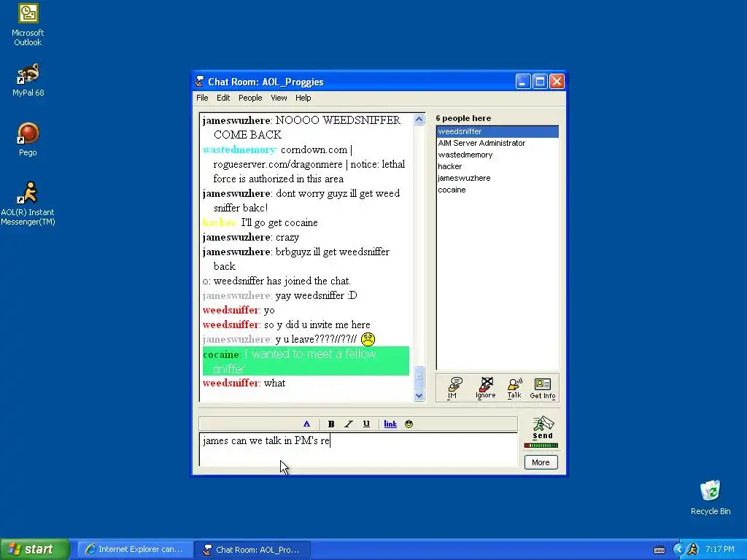Click the sad face emoticon in chat
The height and width of the screenshot is (560, 747).
pyautogui.click(x=368, y=339)
